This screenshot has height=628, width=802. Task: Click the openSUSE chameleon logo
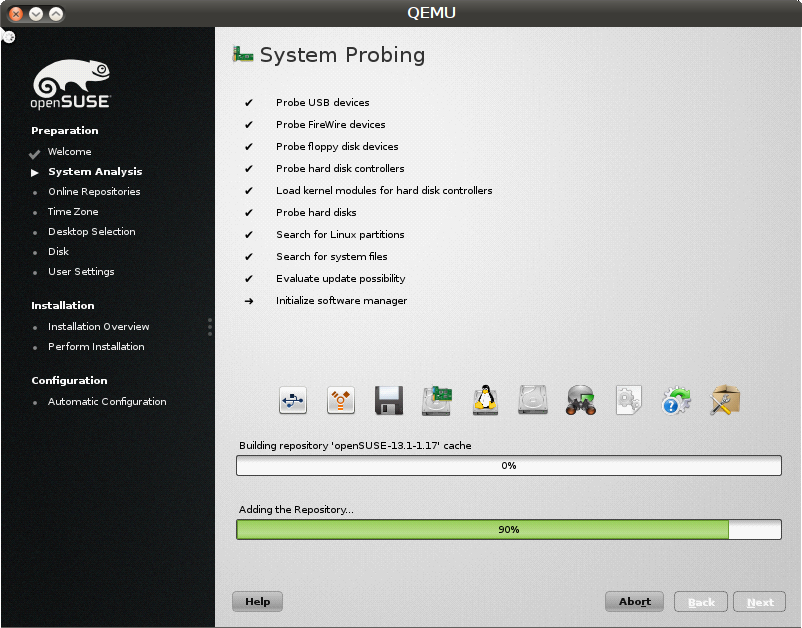pos(71,83)
